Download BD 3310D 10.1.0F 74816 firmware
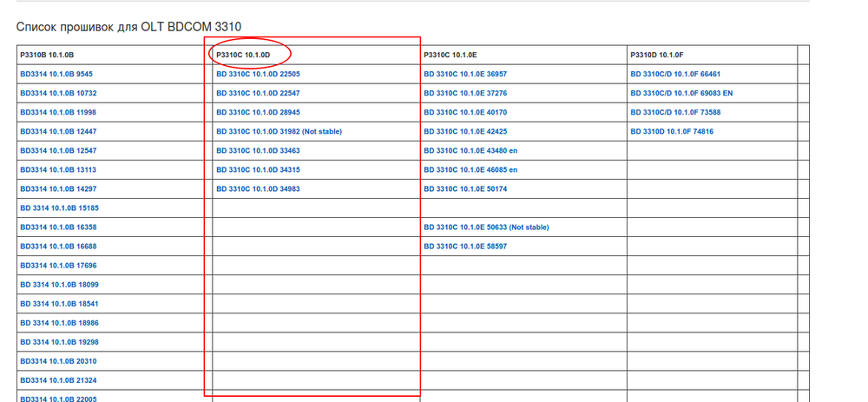 [x=672, y=132]
